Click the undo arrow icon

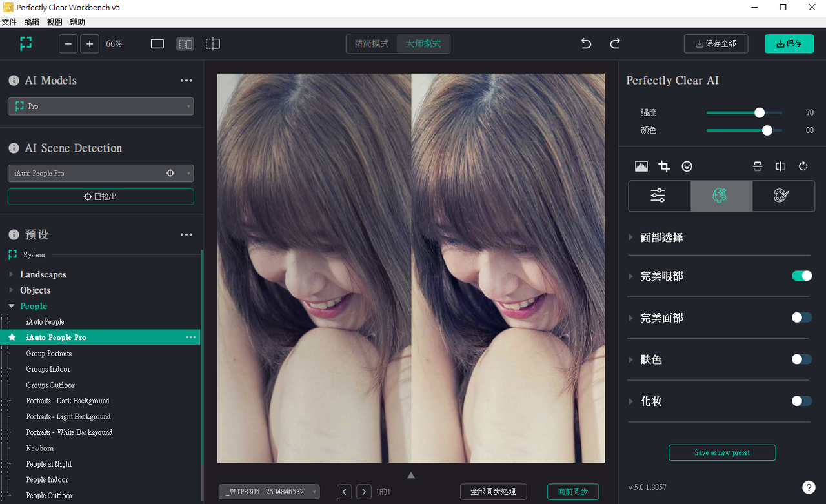[586, 44]
